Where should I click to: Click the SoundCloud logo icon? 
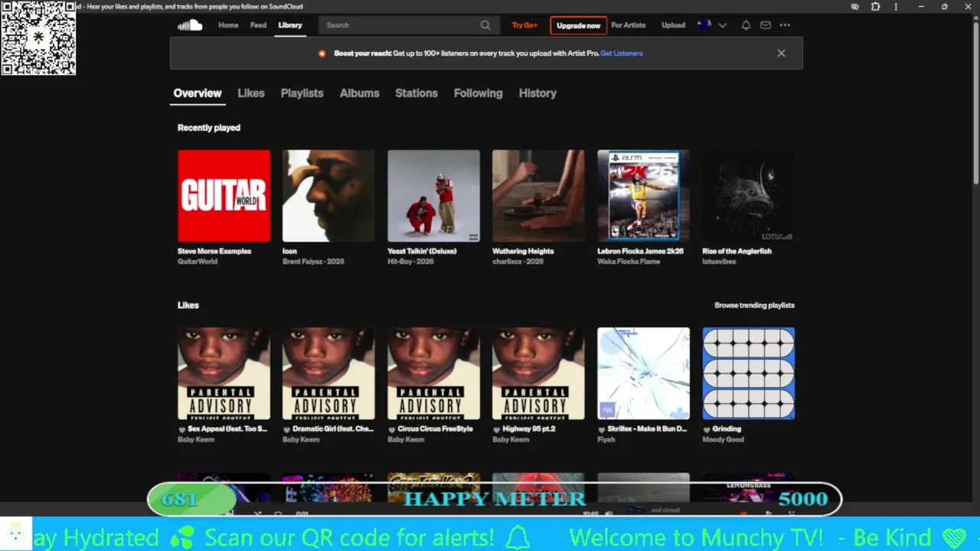coord(190,25)
